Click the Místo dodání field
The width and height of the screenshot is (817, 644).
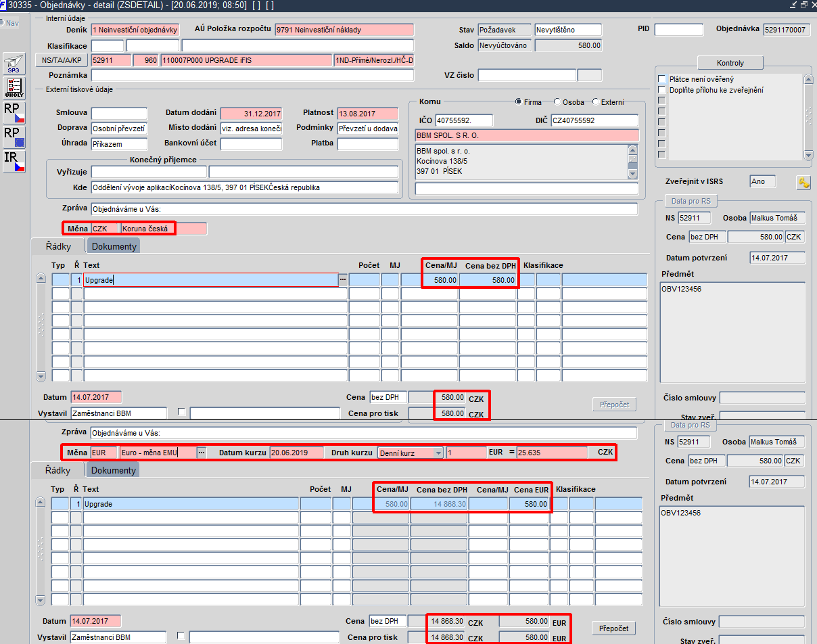[x=251, y=128]
